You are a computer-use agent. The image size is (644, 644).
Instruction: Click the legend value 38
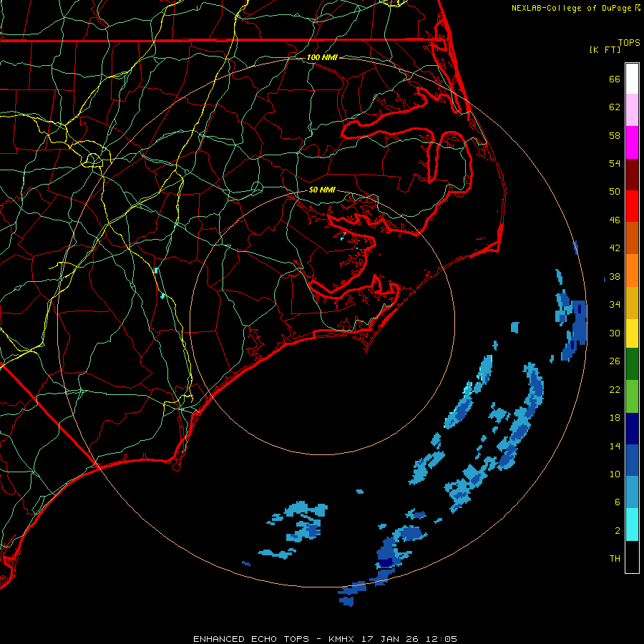click(x=615, y=276)
